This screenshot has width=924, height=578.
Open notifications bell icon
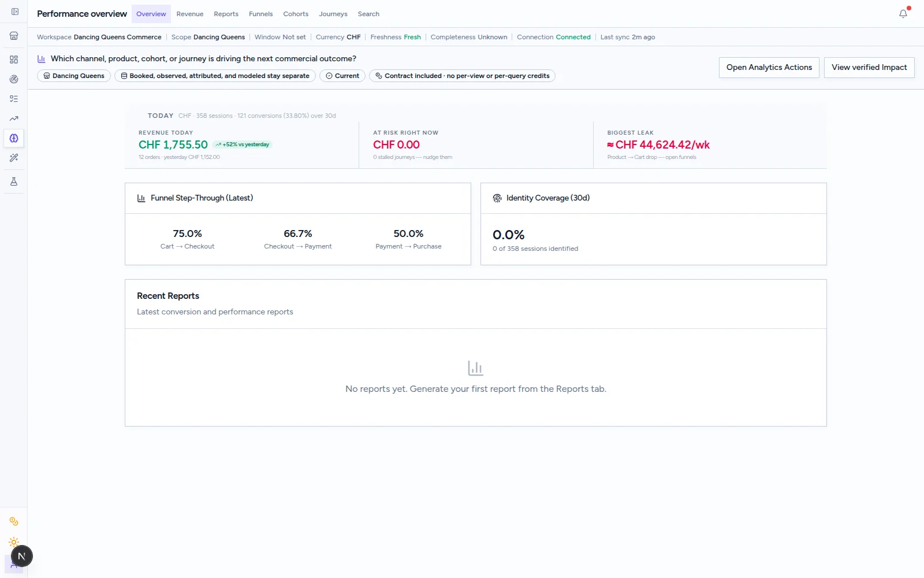[x=903, y=14]
